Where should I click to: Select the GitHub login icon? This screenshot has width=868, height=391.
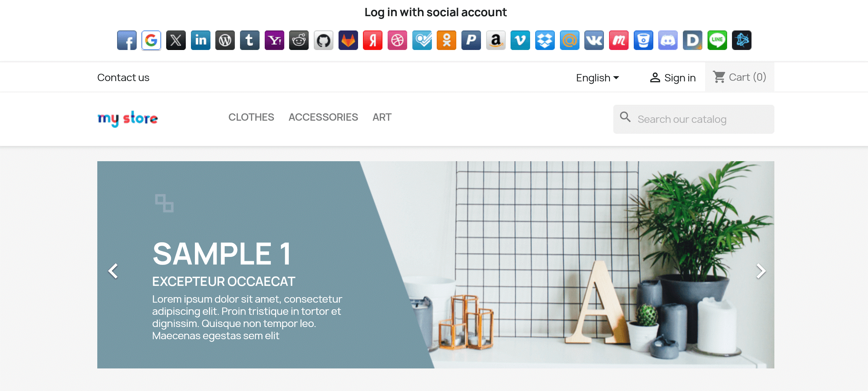tap(324, 41)
